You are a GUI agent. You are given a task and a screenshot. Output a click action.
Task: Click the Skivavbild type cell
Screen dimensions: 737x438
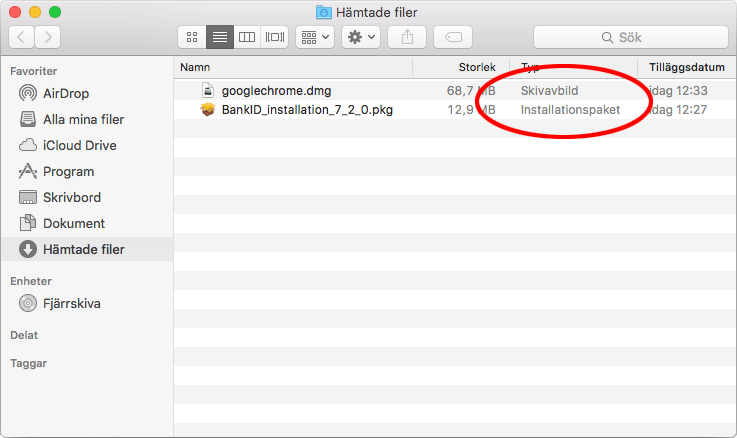549,91
